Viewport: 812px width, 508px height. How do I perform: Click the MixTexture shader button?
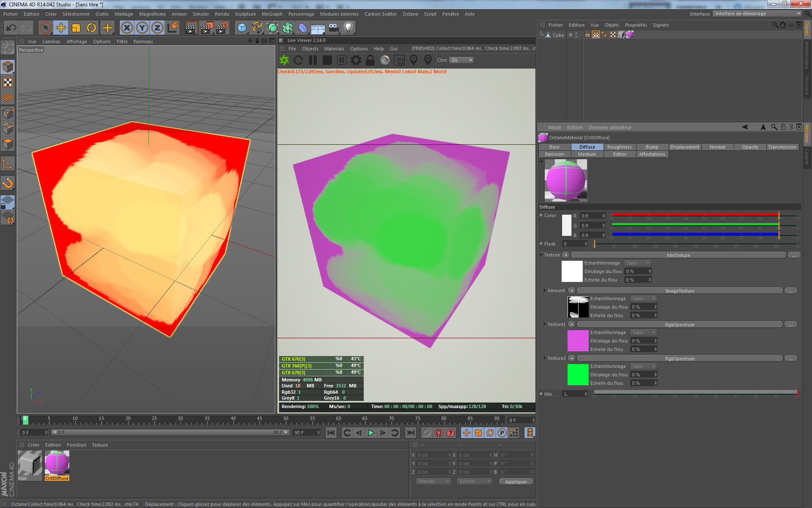click(678, 255)
